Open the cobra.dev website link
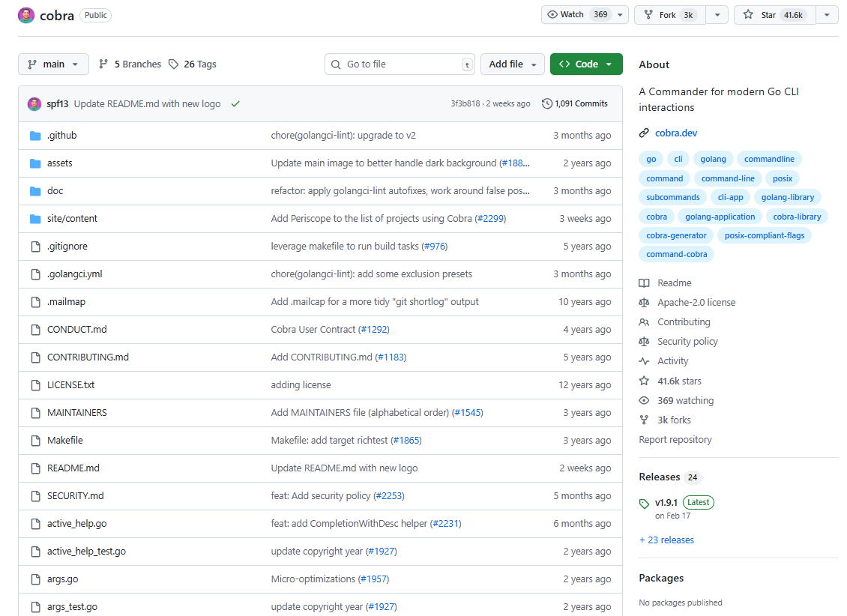 pyautogui.click(x=676, y=133)
